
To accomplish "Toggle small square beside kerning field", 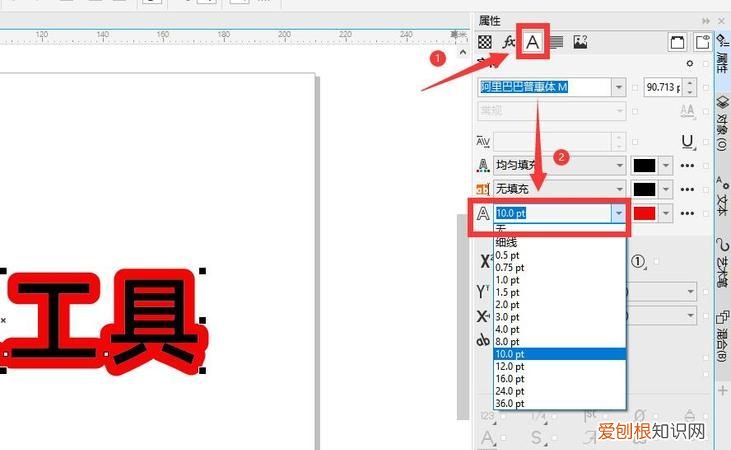I will pyautogui.click(x=635, y=141).
